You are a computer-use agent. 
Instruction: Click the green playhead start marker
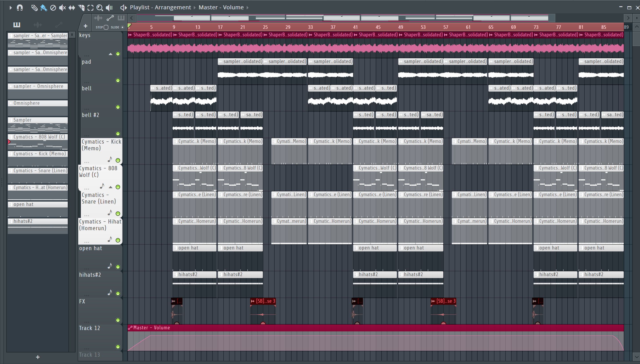[x=129, y=26]
